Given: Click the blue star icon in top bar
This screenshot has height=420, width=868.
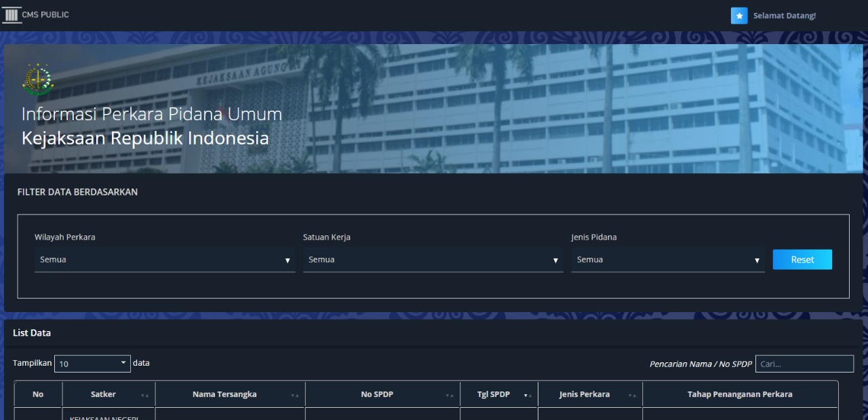Looking at the screenshot, I should coord(739,16).
